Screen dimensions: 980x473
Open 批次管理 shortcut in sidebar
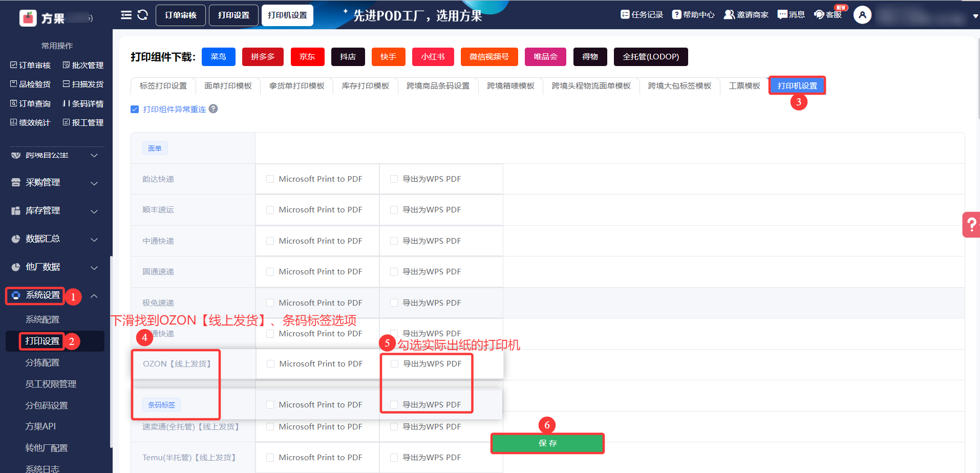(x=83, y=65)
